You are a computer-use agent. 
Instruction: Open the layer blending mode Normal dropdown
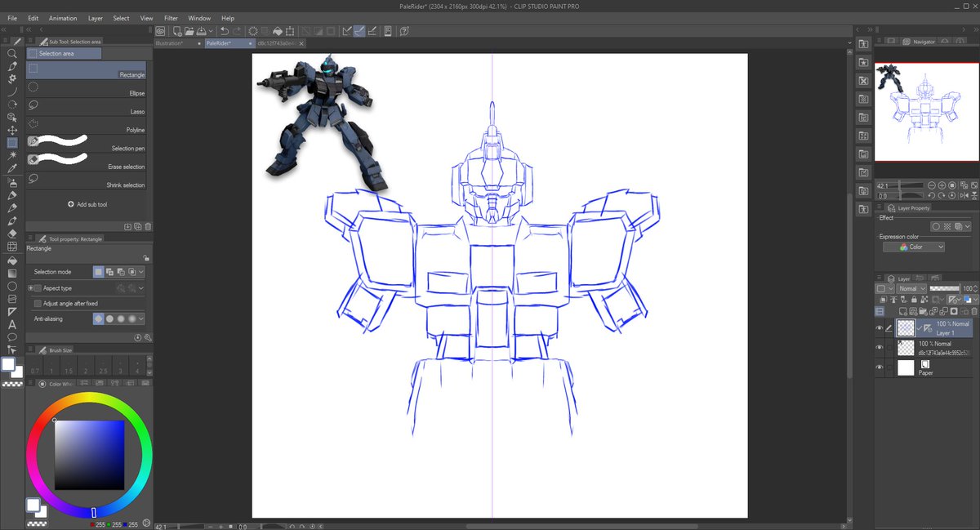click(x=912, y=288)
